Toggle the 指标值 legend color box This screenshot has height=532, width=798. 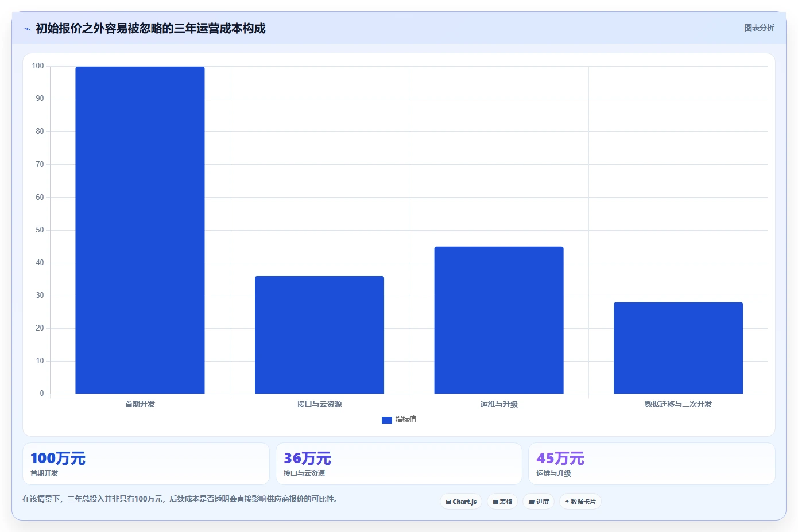(387, 420)
